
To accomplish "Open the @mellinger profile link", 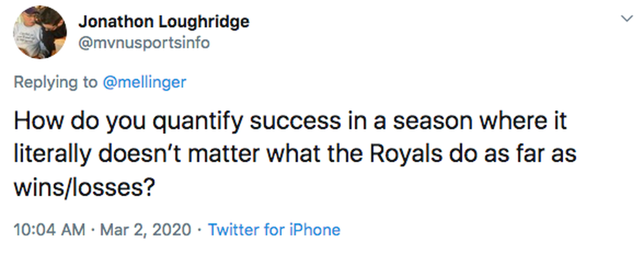I will click(145, 82).
